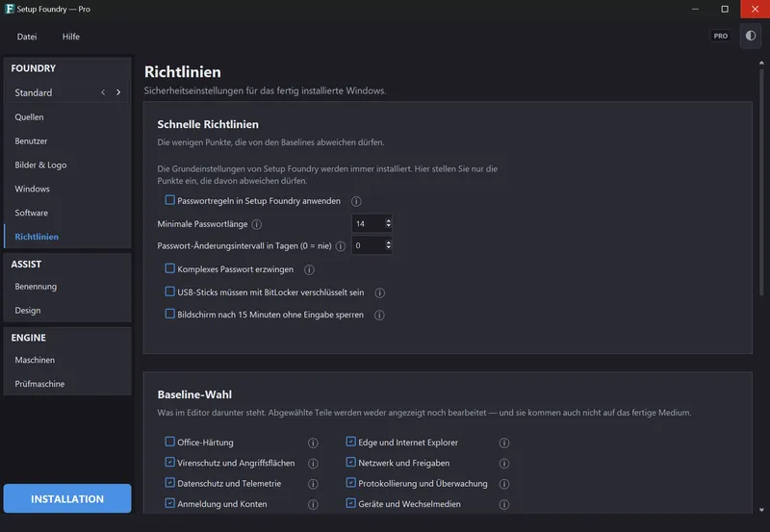This screenshot has width=770, height=532.
Task: Open Benennung under Assist
Action: (x=67, y=286)
